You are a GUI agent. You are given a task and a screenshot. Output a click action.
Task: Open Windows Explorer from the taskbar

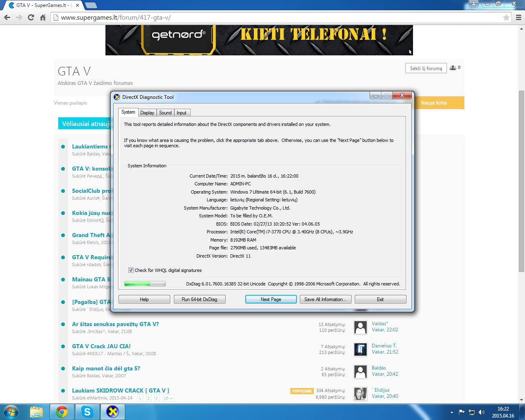tap(37, 412)
